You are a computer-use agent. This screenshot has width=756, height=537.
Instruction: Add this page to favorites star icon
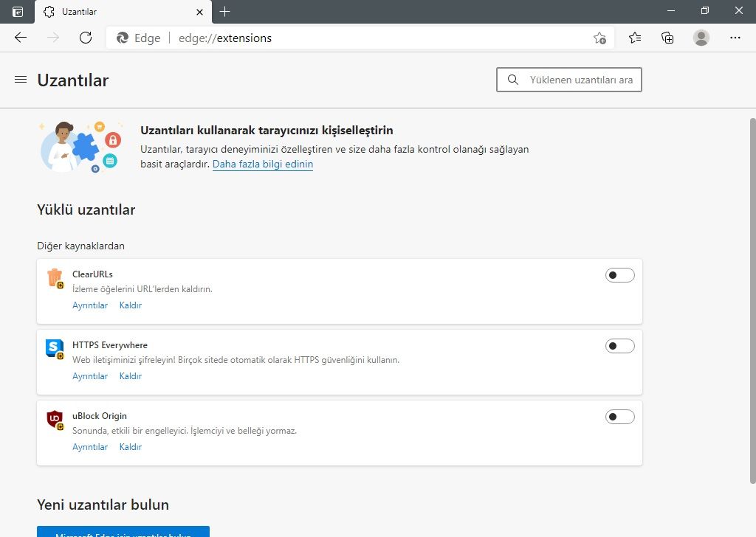pyautogui.click(x=599, y=38)
